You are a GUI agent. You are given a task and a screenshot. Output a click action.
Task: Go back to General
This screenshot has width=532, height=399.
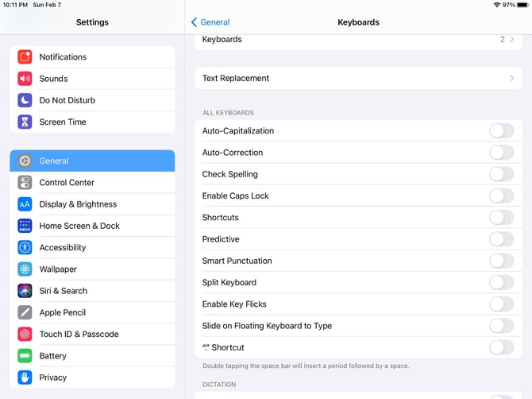(210, 22)
